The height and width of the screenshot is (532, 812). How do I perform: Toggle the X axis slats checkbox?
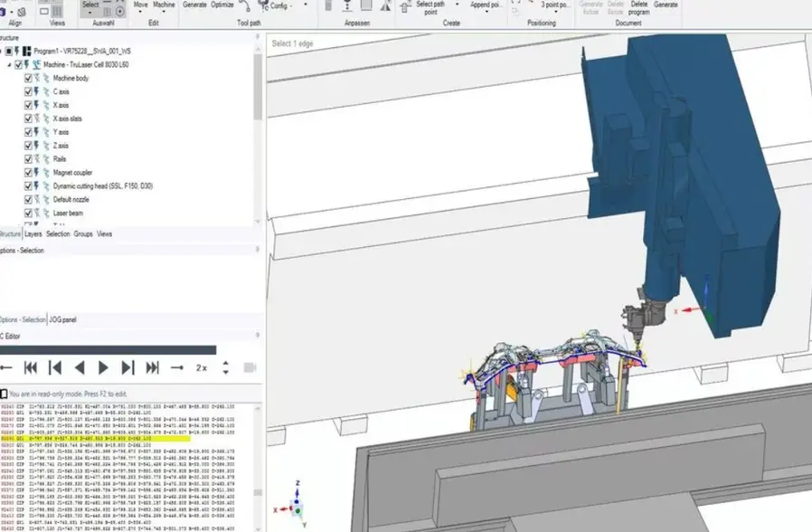click(x=28, y=119)
